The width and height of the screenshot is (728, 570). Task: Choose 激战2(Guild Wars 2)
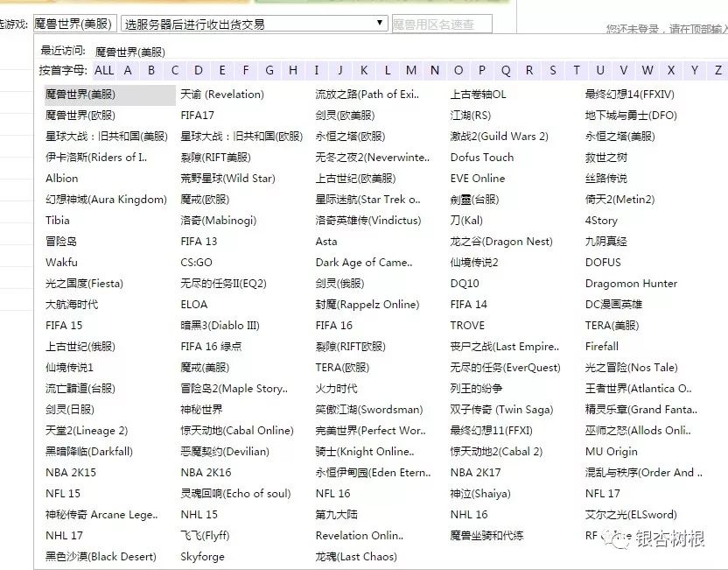click(x=499, y=136)
